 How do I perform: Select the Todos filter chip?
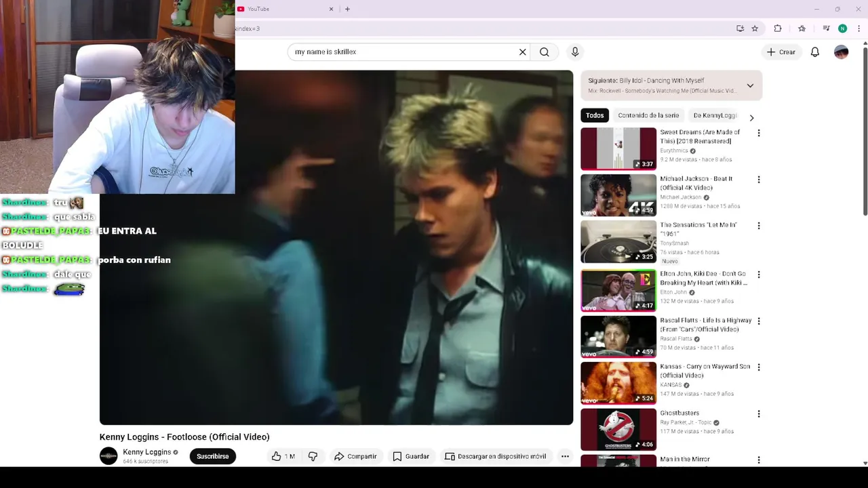tap(595, 116)
